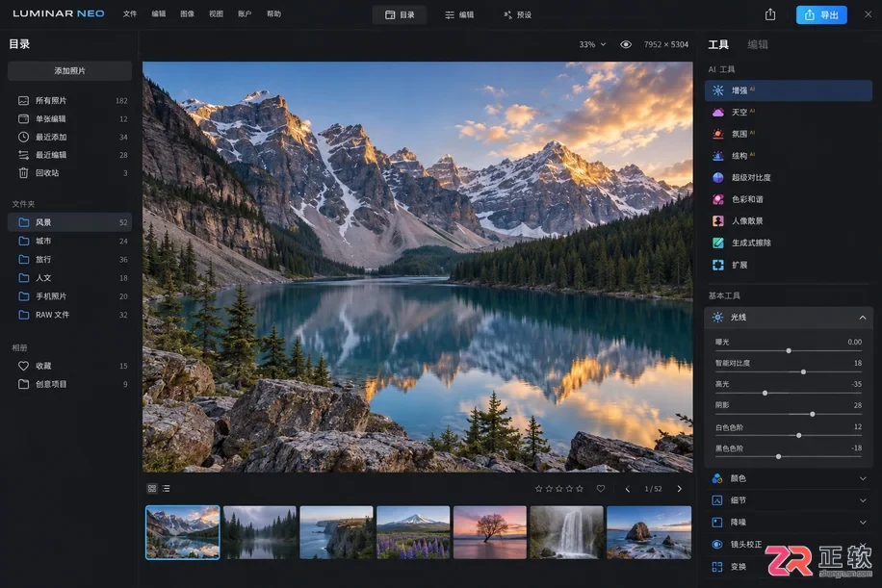Click the share icon beside 导出
This screenshot has height=588, width=882.
click(x=770, y=14)
